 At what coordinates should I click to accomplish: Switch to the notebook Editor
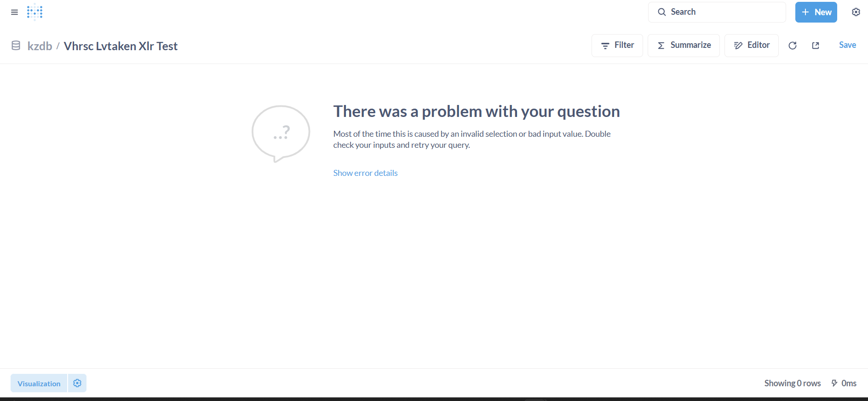pos(752,46)
